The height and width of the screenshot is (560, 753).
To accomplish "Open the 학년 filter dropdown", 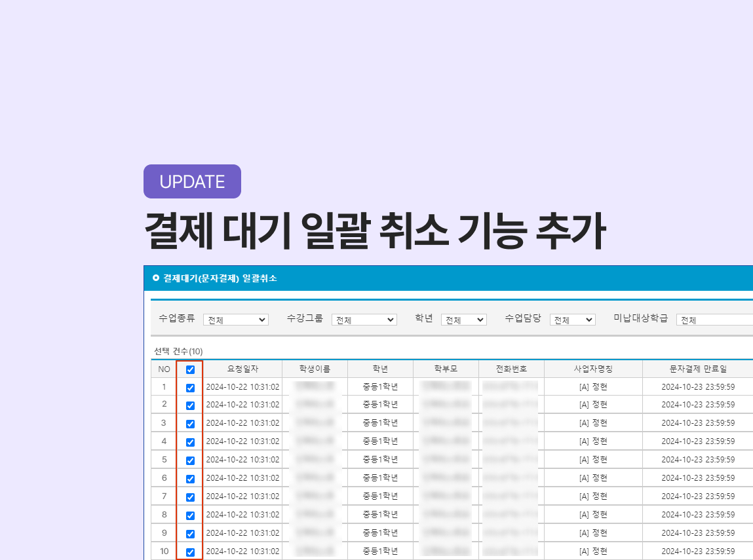I will 464,320.
